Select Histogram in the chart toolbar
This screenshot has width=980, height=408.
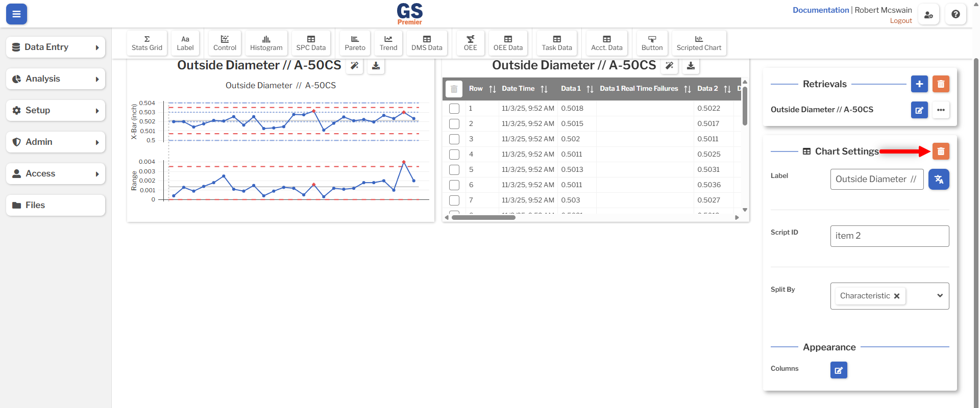266,43
